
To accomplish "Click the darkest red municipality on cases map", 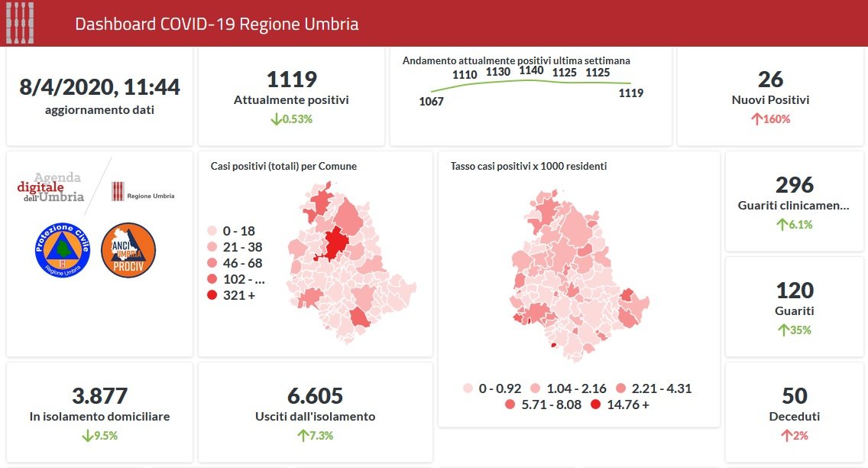I will (x=335, y=245).
